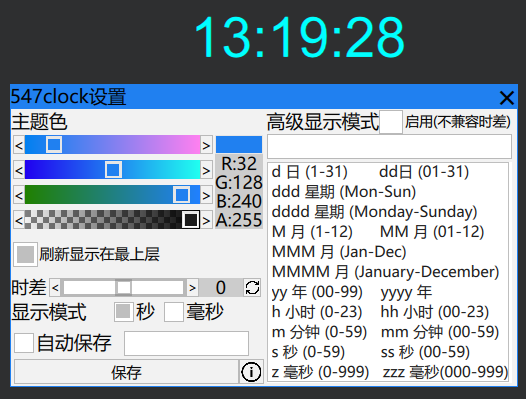Close the 547clock设置 window

(506, 98)
